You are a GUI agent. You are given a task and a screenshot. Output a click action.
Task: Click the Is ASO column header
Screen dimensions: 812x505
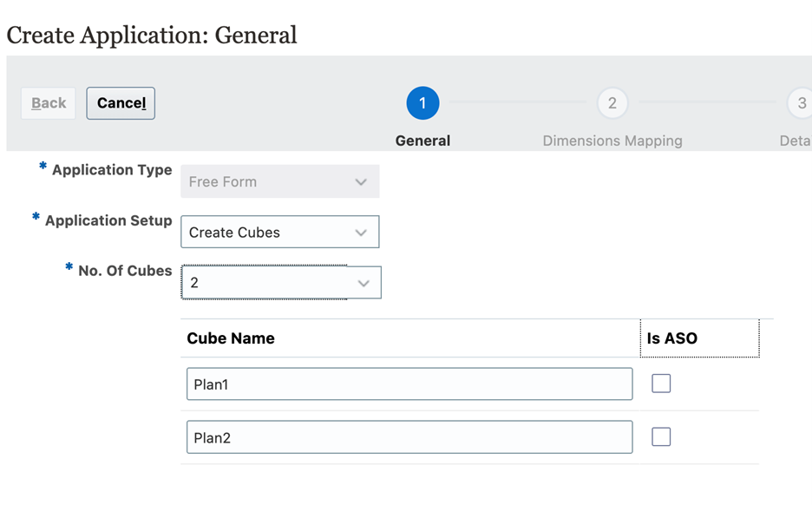point(672,338)
